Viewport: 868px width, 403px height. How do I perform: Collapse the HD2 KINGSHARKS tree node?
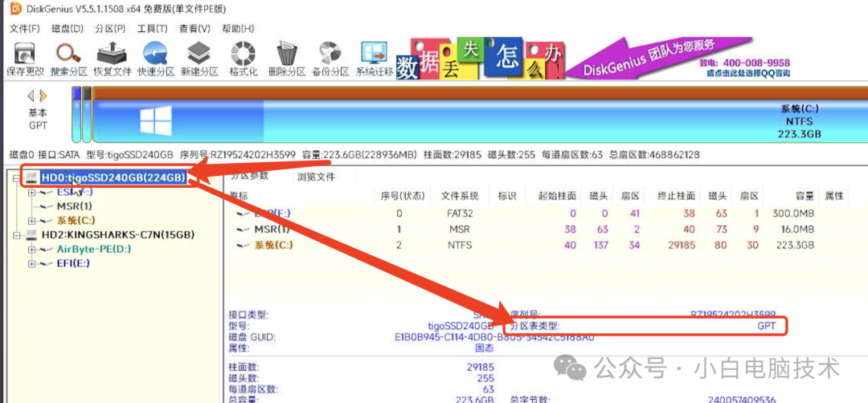[x=18, y=235]
